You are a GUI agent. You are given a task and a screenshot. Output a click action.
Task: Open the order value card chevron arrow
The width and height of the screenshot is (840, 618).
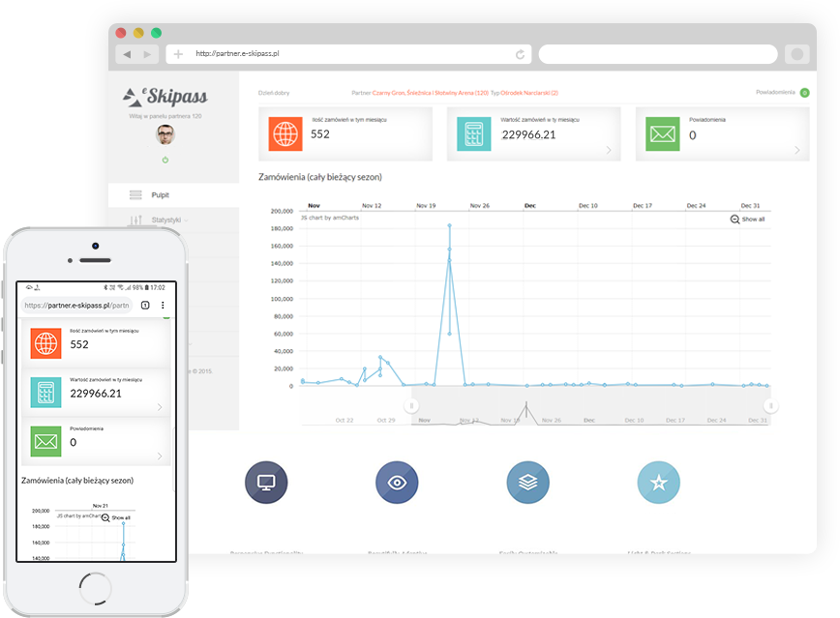click(608, 150)
